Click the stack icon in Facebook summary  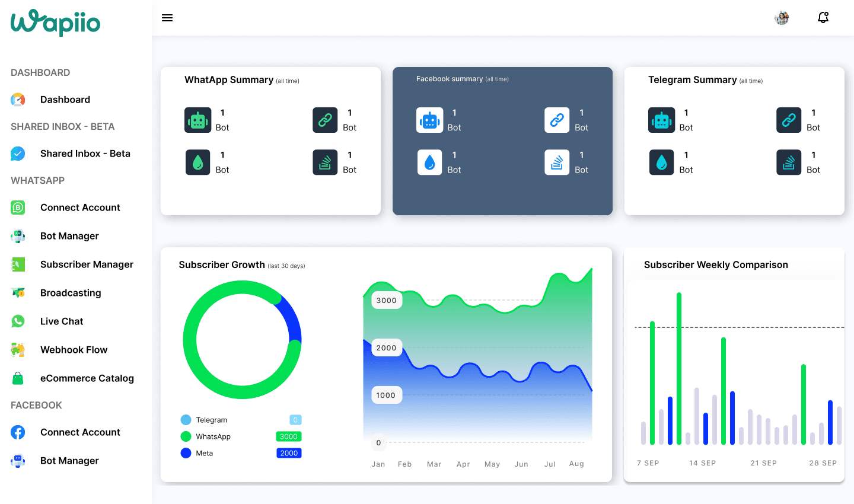557,162
